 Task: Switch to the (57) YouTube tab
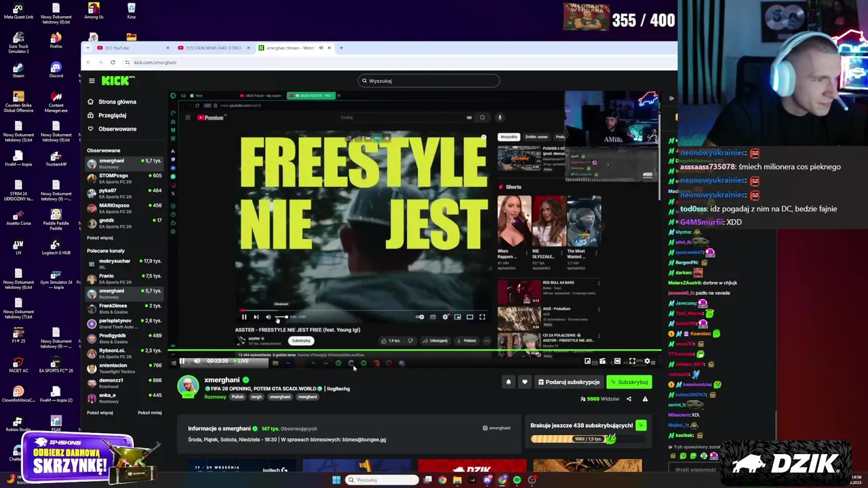pyautogui.click(x=132, y=48)
